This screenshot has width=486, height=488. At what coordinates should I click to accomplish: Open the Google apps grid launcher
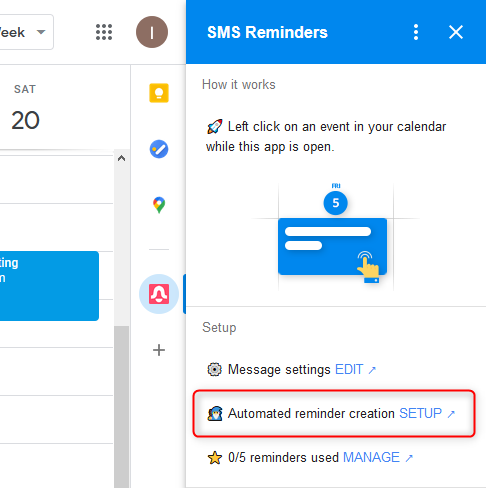104,32
